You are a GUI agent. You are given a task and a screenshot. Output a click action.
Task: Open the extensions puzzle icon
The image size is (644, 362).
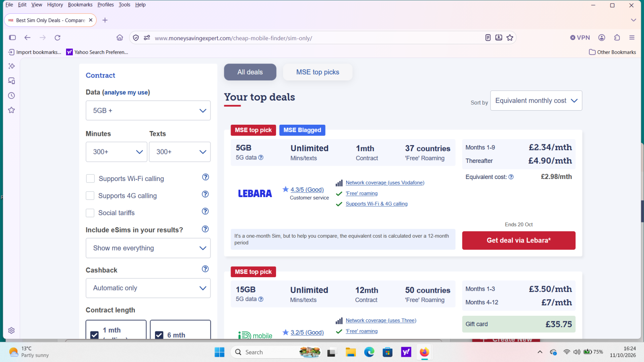pos(617,37)
